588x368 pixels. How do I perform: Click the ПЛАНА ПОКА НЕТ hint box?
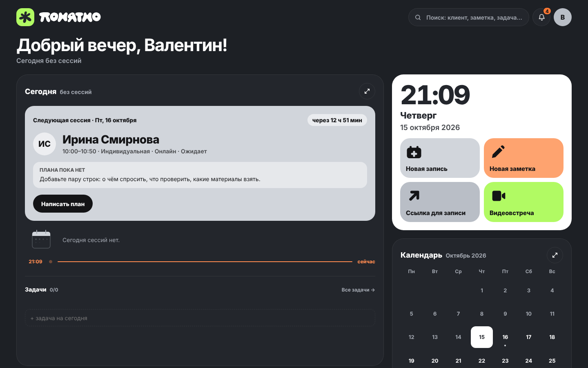pyautogui.click(x=200, y=175)
